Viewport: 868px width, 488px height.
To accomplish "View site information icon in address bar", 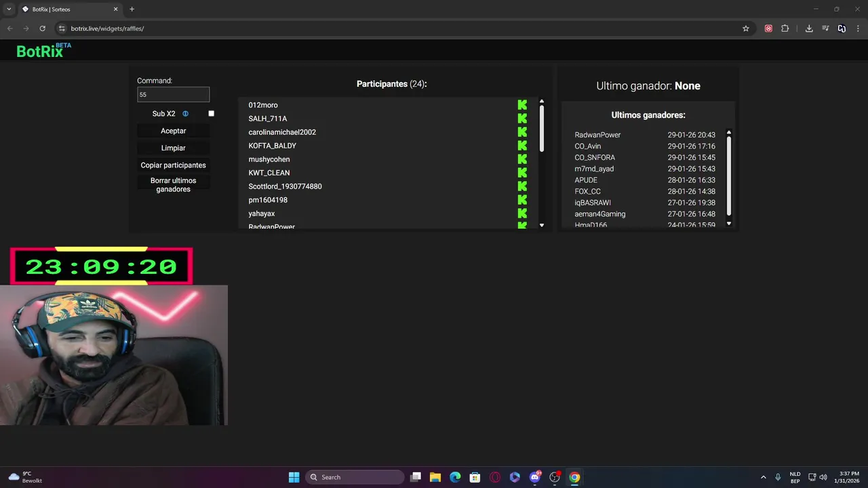I will (61, 28).
